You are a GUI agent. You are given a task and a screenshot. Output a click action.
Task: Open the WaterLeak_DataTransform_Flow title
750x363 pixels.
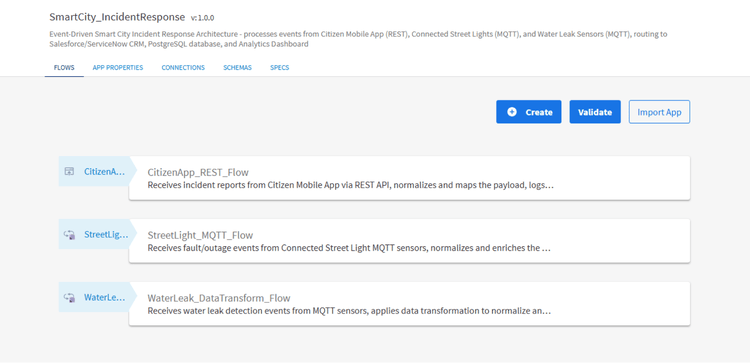tap(219, 298)
